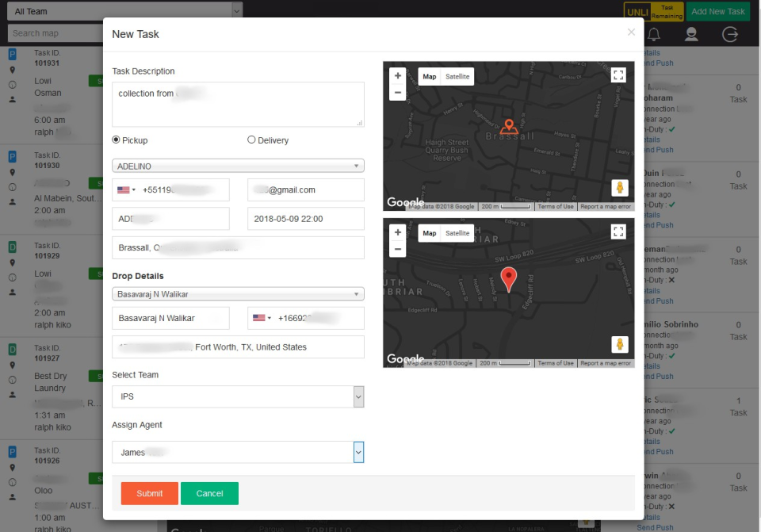Click location pin icon of task 101931
This screenshot has height=532, width=761.
click(13, 70)
